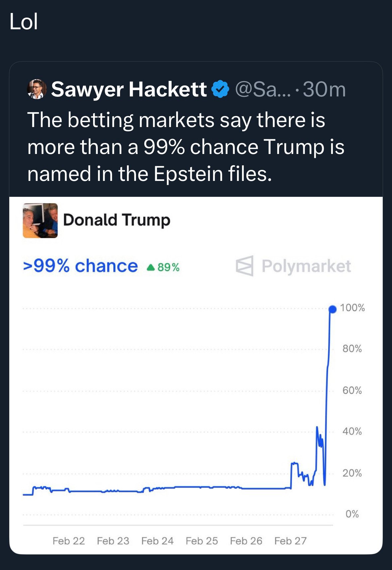Viewport: 392px width, 570px height.
Task: Click the Polymarket wordmark text
Action: 306,266
